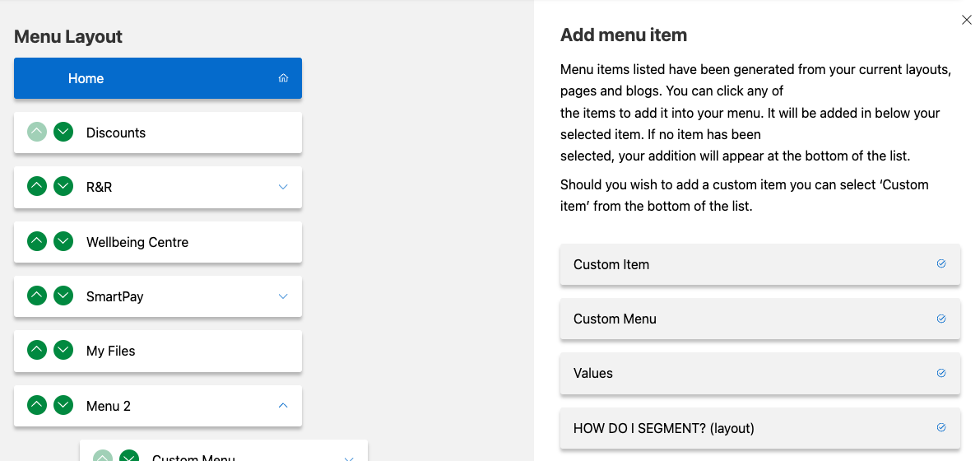
Task: Move SmartPay up one position
Action: [x=38, y=296]
